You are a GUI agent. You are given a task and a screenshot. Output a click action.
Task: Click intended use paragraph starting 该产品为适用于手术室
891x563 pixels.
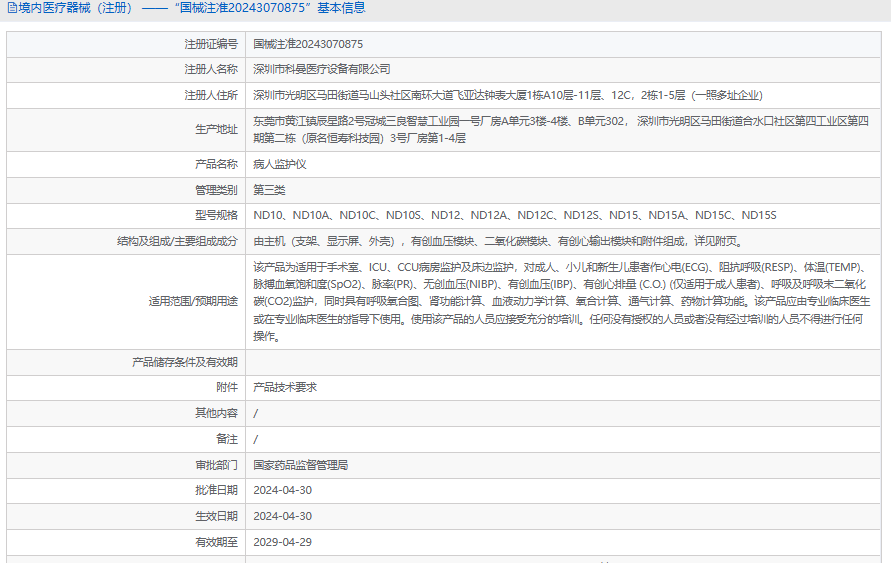(561, 302)
